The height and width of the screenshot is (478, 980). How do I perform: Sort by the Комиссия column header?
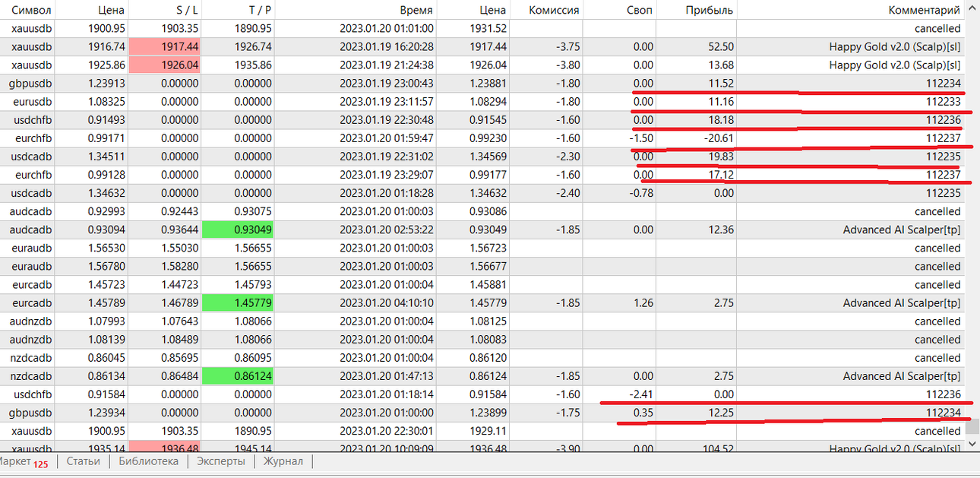coord(554,10)
